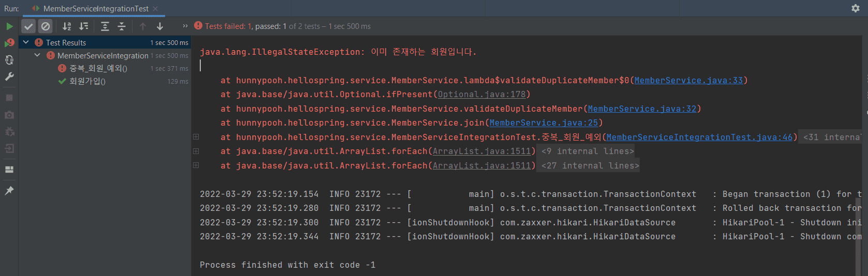Pin the Run tab with the pushpin icon
The width and height of the screenshot is (868, 276).
(9, 191)
